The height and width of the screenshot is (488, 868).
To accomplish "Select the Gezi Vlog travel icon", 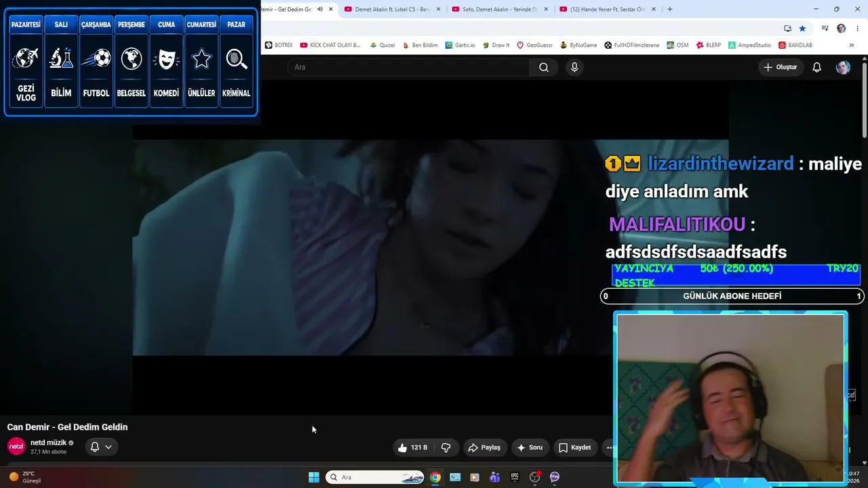I will click(x=26, y=58).
